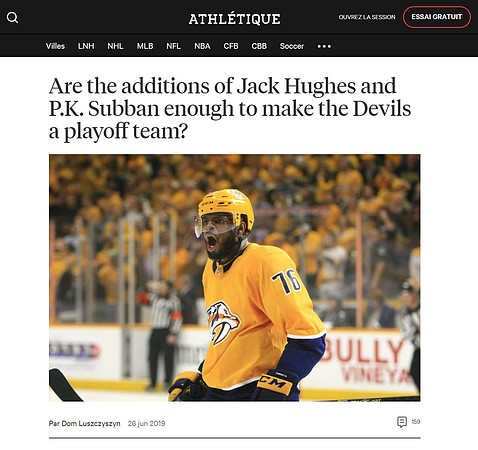Go to the Soccer section

(292, 46)
